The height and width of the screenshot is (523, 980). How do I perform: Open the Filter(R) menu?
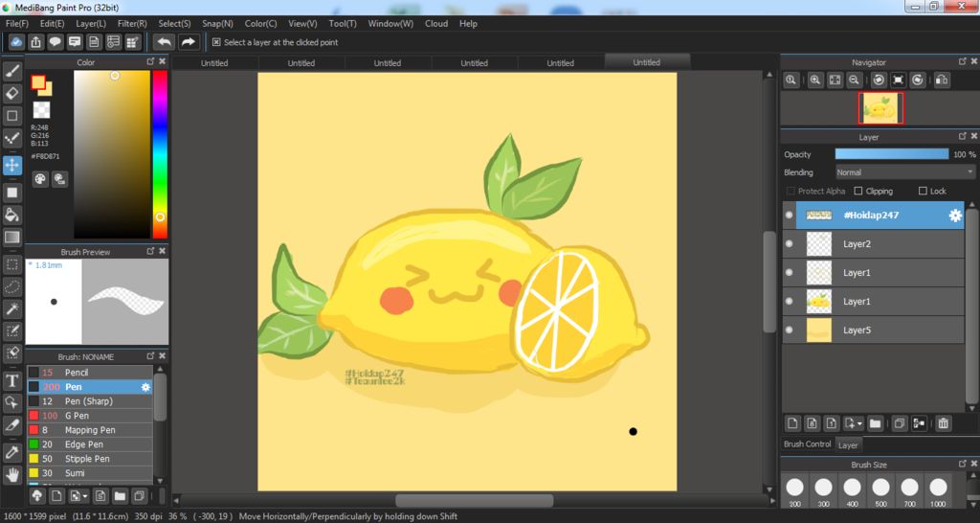coord(132,23)
